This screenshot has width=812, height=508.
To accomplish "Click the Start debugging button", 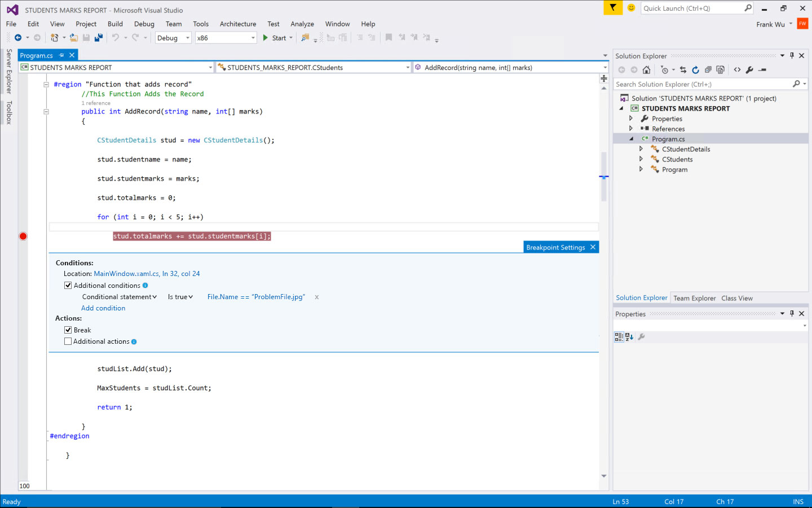I will [276, 37].
